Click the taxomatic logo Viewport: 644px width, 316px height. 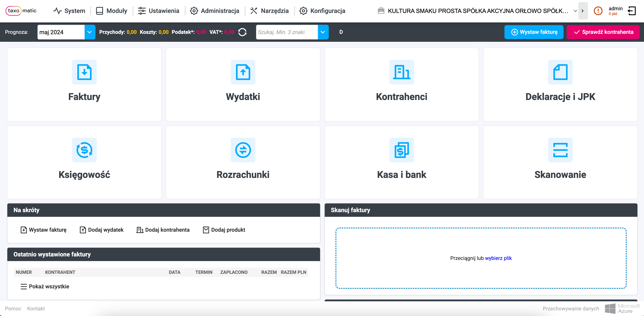[x=21, y=10]
